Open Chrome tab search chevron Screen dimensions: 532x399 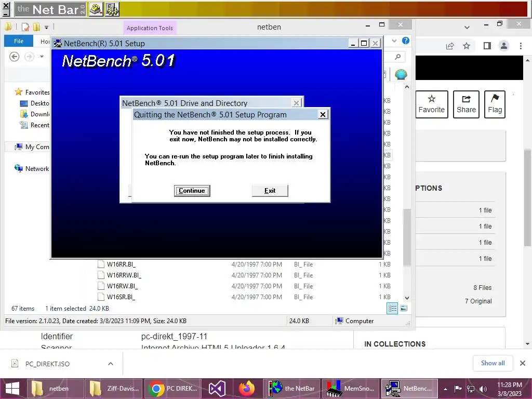point(467,27)
